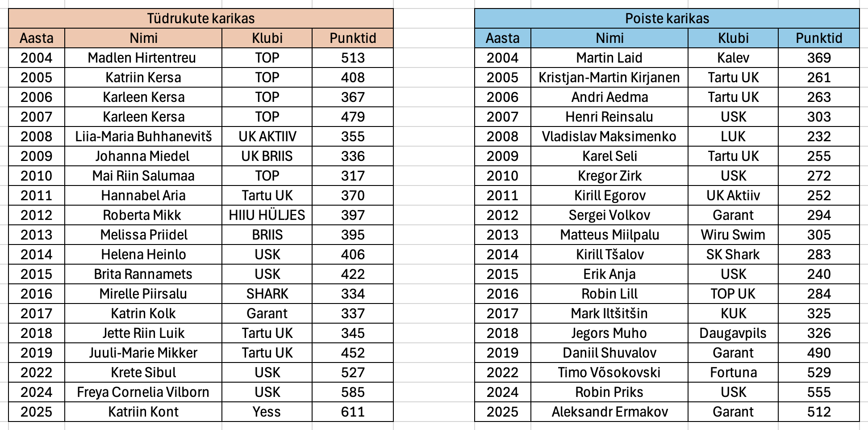
Task: Click the Wiru Swim club cell
Action: [x=733, y=235]
